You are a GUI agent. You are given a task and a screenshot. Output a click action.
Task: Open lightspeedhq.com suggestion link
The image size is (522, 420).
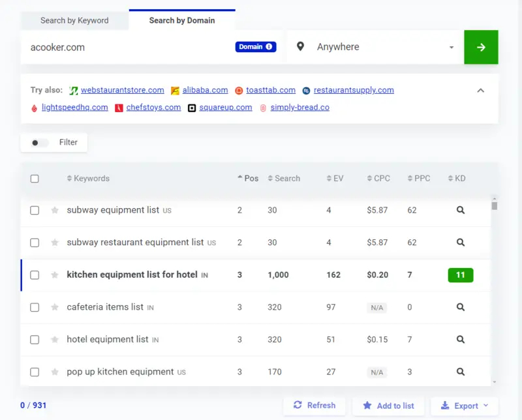(75, 108)
